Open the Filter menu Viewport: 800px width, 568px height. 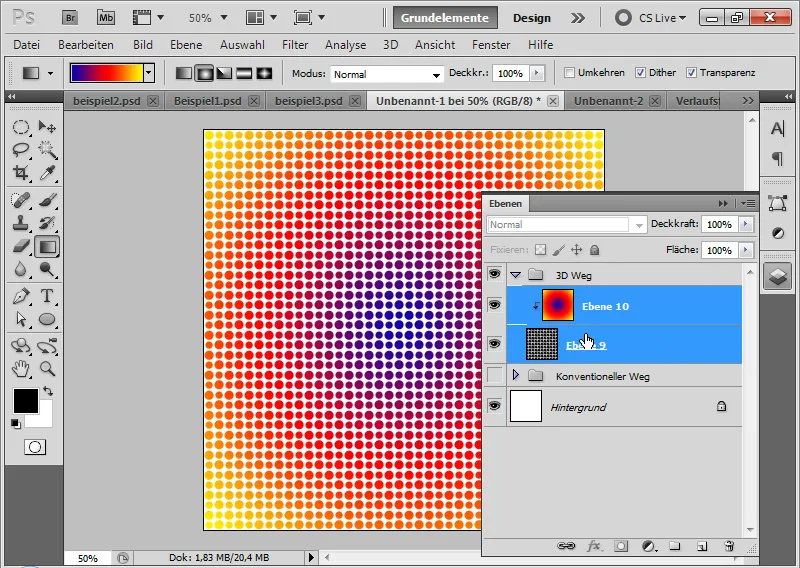(x=295, y=45)
